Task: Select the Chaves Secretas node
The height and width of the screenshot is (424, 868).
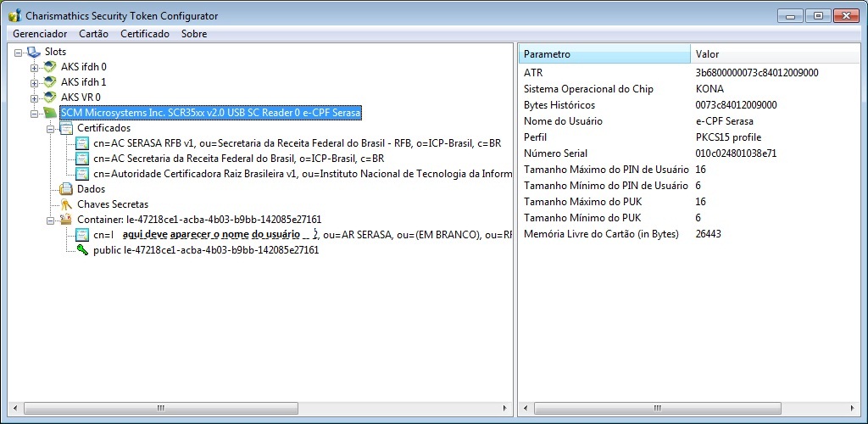Action: [113, 204]
